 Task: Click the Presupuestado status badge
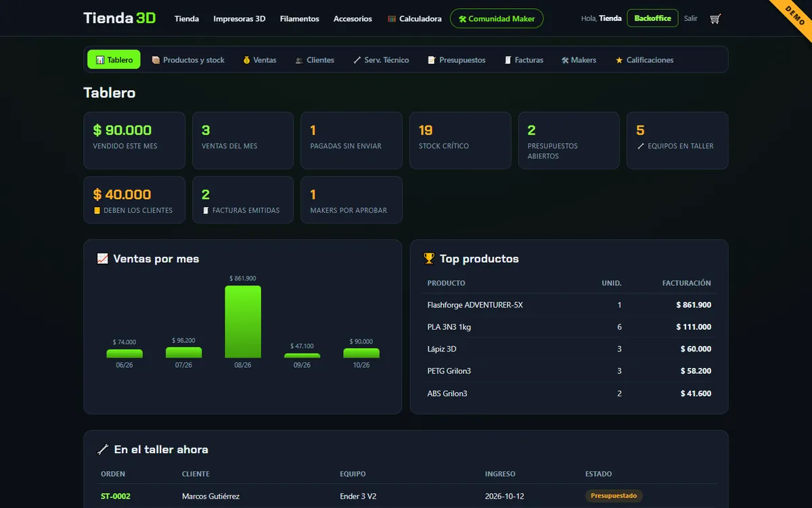[614, 496]
